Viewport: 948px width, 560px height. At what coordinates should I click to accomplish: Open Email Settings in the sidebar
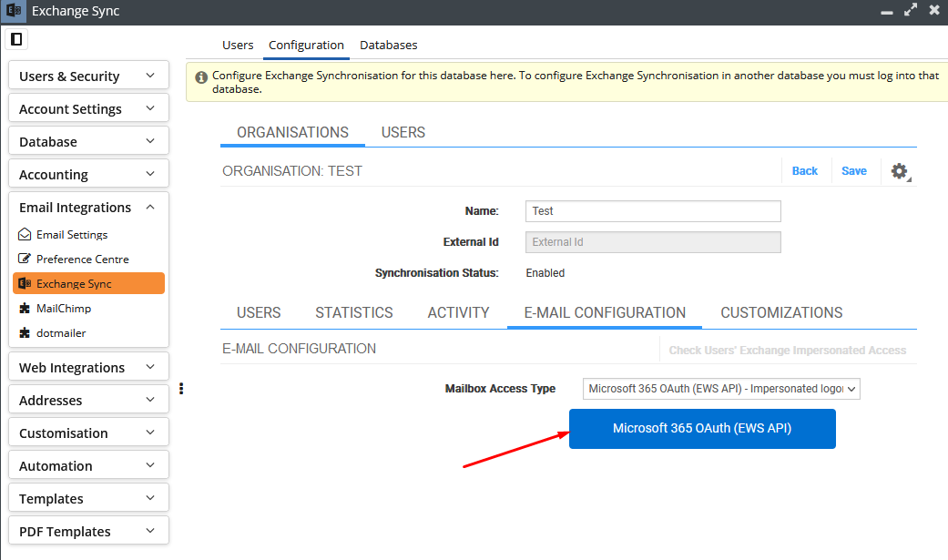tap(72, 235)
